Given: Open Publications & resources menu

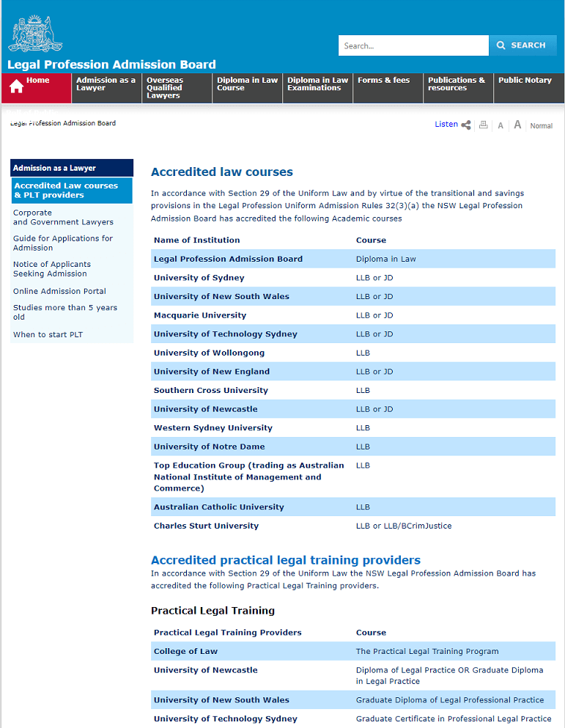Looking at the screenshot, I should click(458, 88).
